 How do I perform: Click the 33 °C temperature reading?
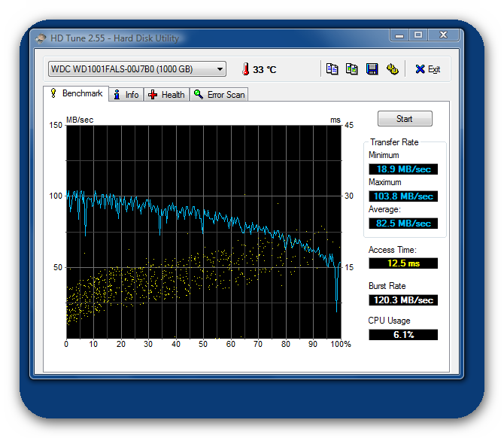[x=264, y=69]
